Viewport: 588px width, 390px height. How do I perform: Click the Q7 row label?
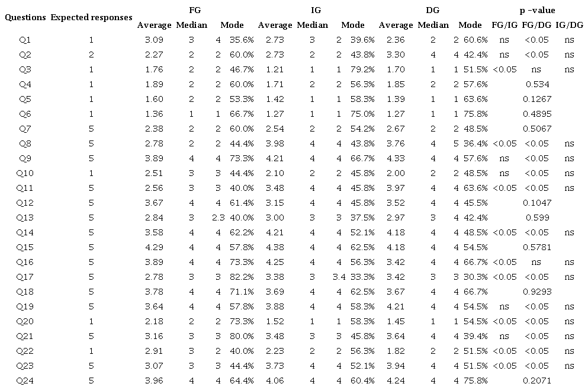pos(25,128)
